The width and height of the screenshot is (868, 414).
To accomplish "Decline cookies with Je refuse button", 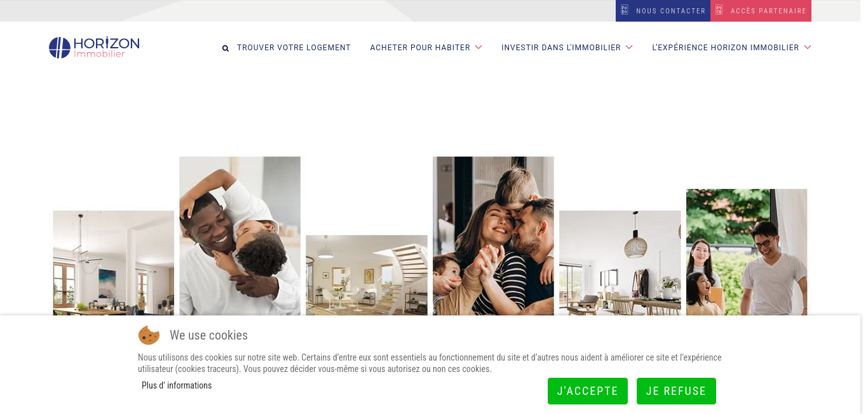I will point(676,391).
